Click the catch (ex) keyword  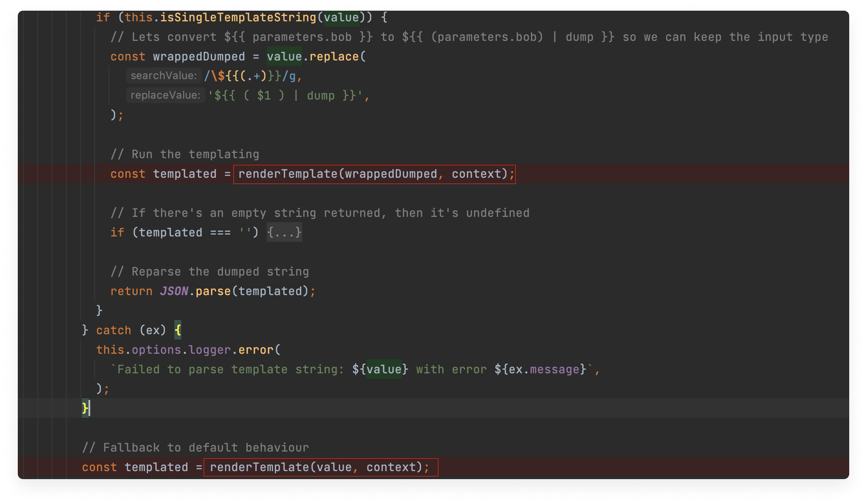(x=114, y=330)
